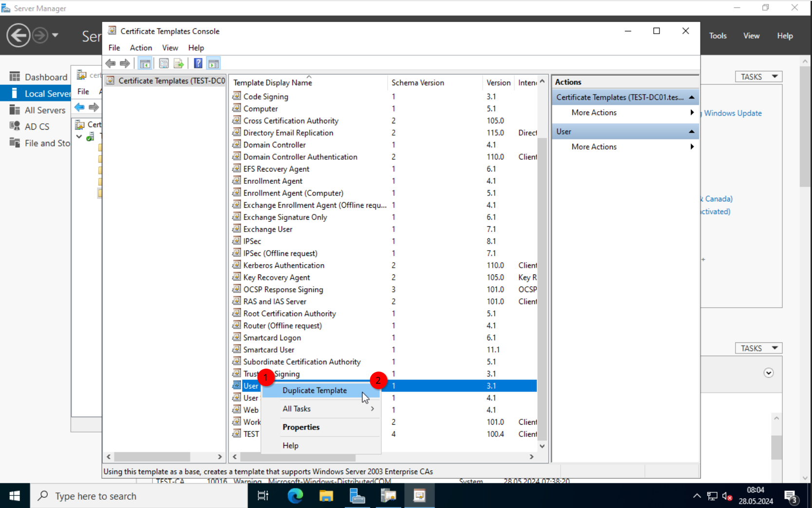Click the Task View taskbar icon
This screenshot has height=508, width=812.
click(x=263, y=496)
